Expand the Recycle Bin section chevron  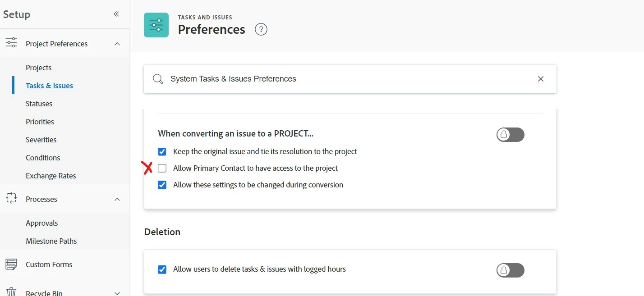click(x=117, y=293)
